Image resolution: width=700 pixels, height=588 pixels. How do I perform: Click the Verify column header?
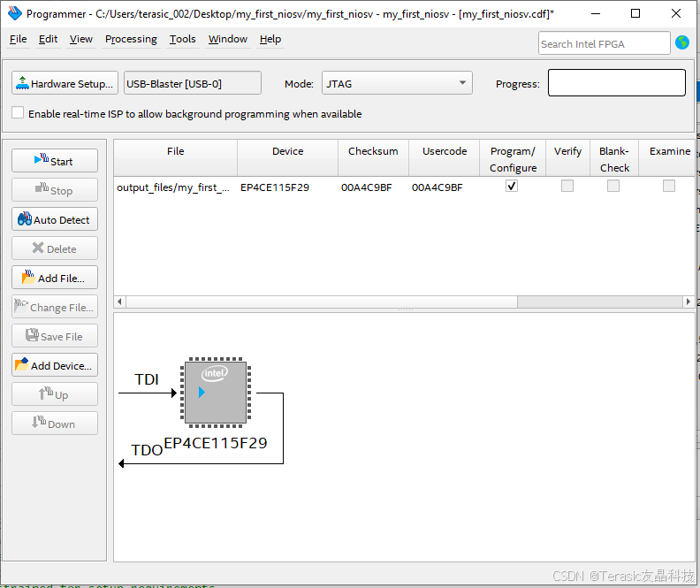pos(567,158)
